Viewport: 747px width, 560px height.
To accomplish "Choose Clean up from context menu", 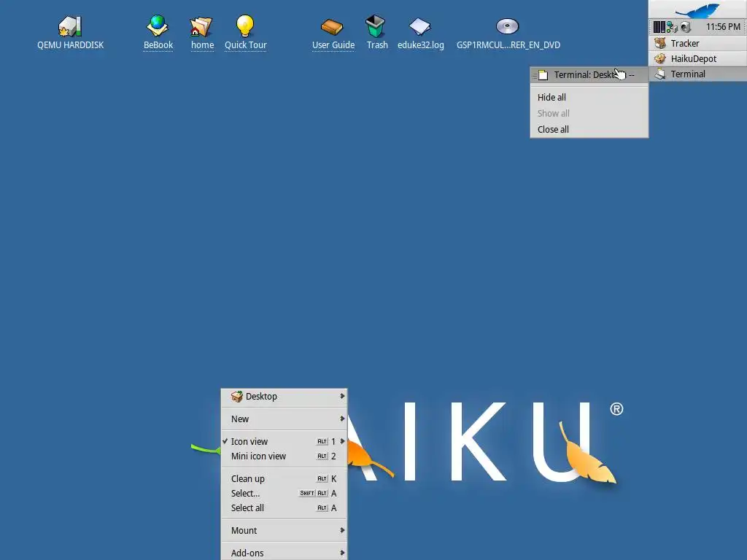I will 284,478.
